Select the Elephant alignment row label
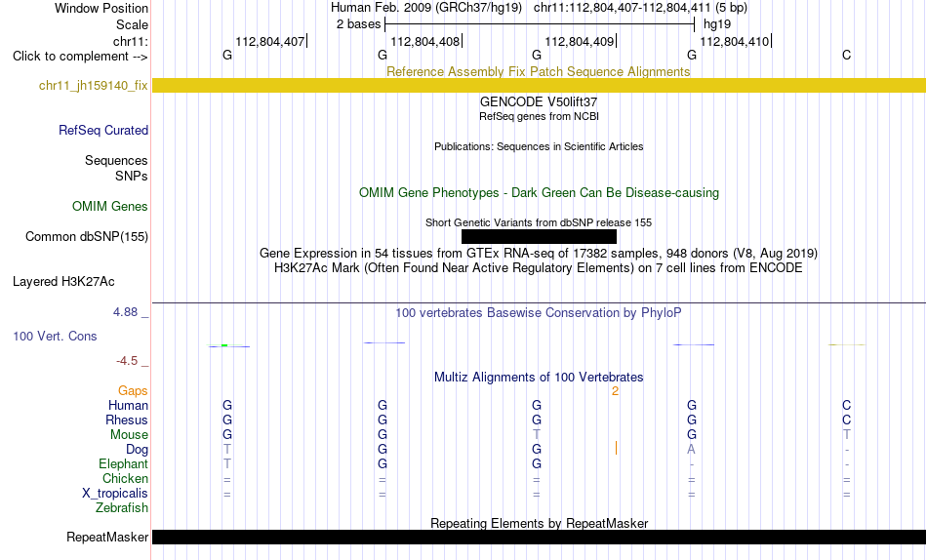This screenshot has height=560, width=927. (x=123, y=464)
